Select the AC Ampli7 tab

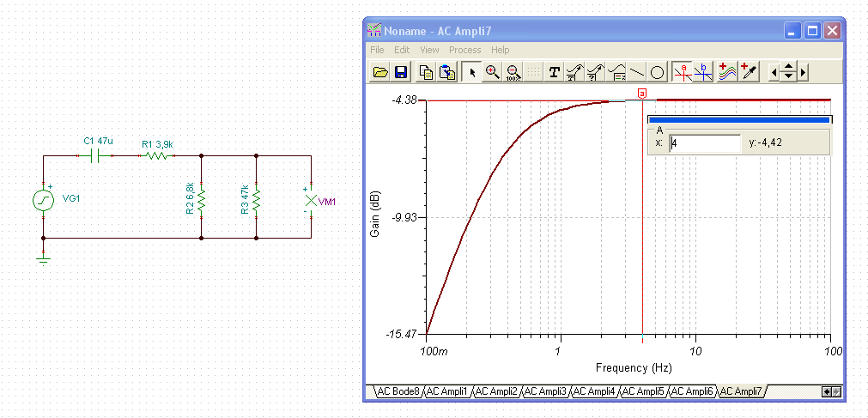point(741,391)
